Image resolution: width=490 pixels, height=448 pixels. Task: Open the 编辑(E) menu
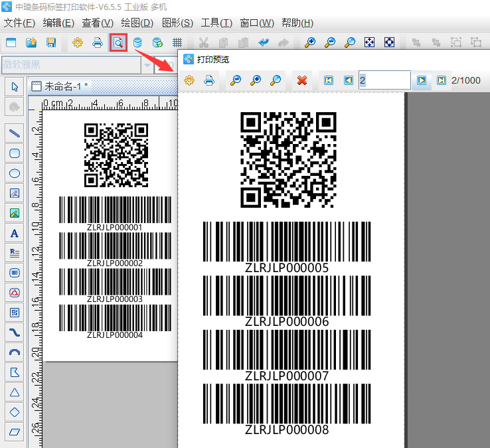click(x=58, y=23)
